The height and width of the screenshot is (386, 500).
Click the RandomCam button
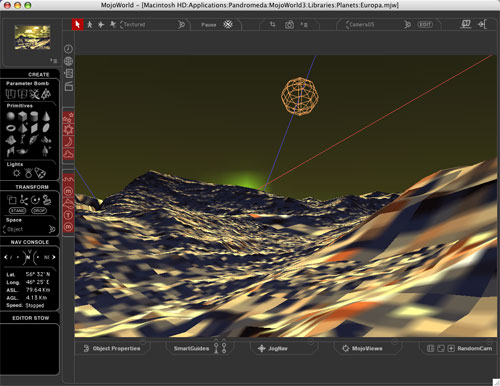pyautogui.click(x=474, y=348)
